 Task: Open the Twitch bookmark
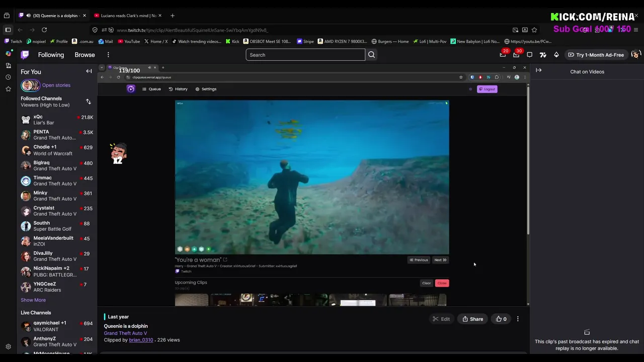click(14, 41)
